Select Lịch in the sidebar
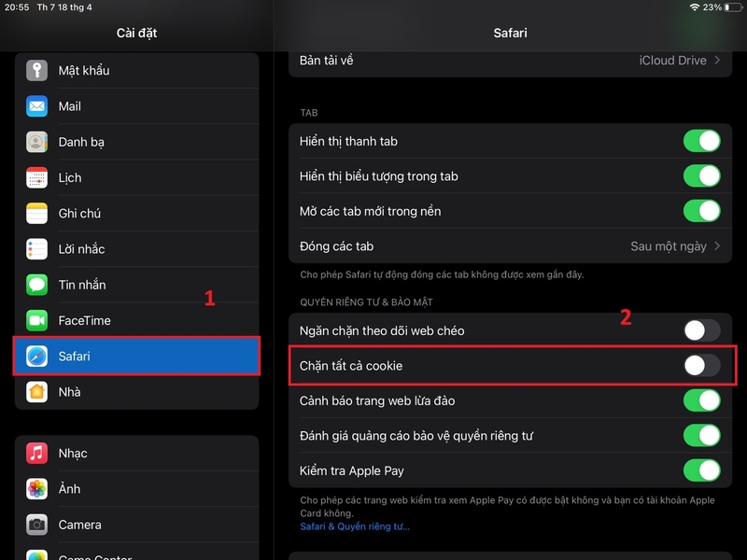 (136, 177)
